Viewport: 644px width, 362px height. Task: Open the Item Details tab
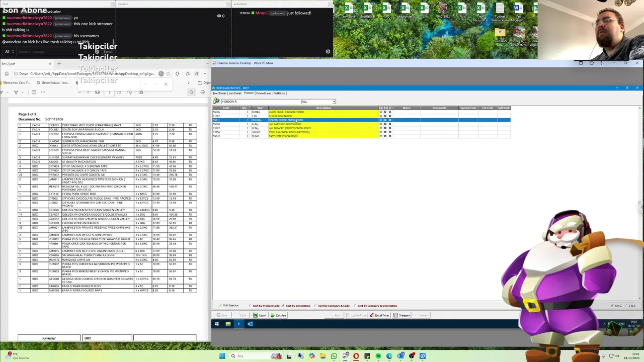pos(235,93)
